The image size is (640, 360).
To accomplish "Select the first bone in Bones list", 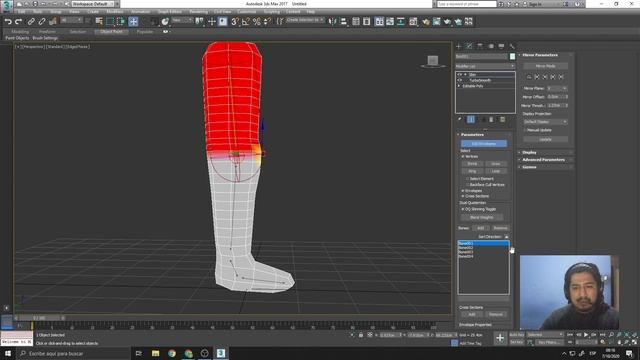I will tap(483, 243).
